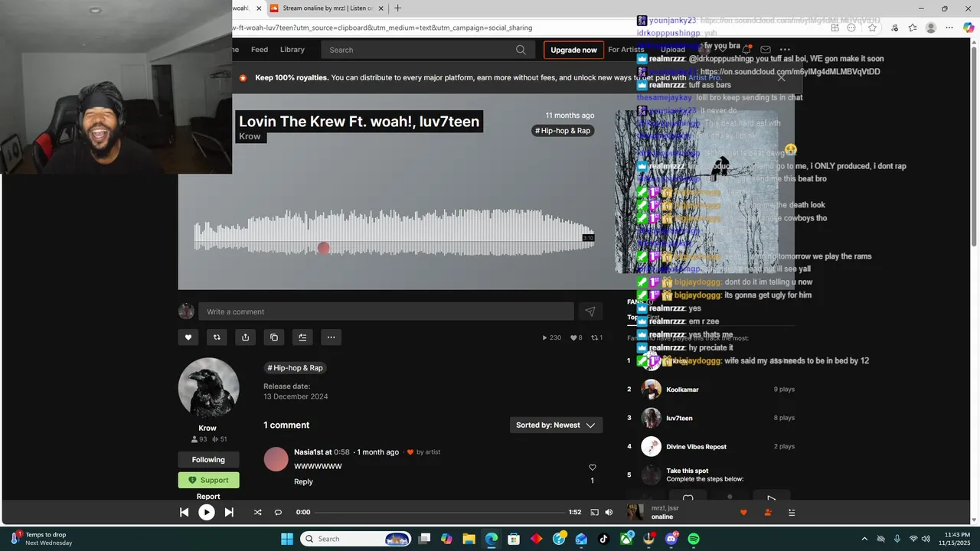980x551 pixels.
Task: Report this track
Action: pos(208,497)
